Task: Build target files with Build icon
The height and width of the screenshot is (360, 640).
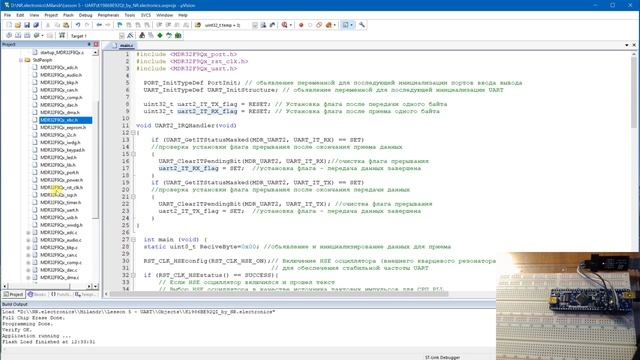Action: pos(18,36)
